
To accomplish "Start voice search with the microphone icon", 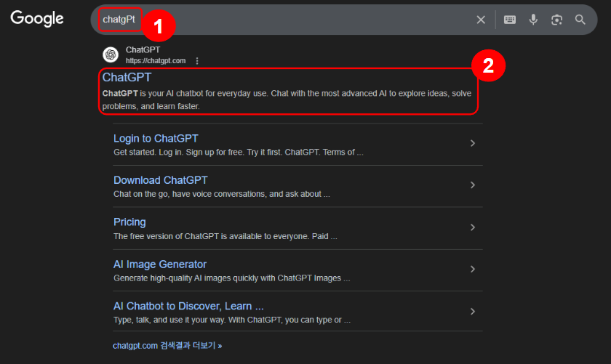I will (x=533, y=20).
